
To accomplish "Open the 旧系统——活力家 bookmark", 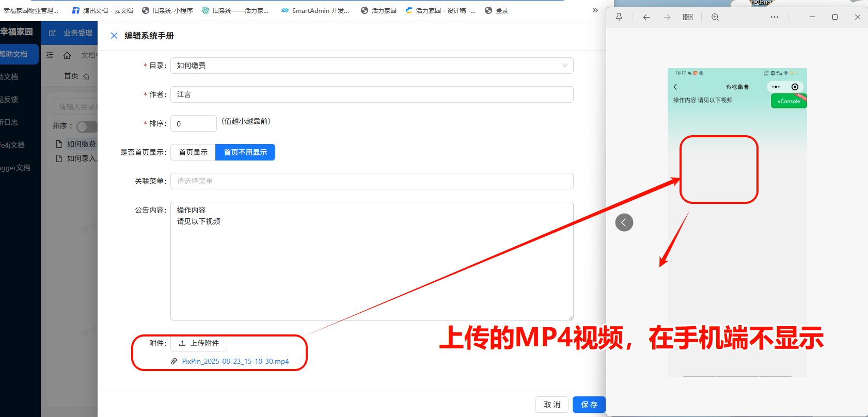I will click(x=235, y=10).
